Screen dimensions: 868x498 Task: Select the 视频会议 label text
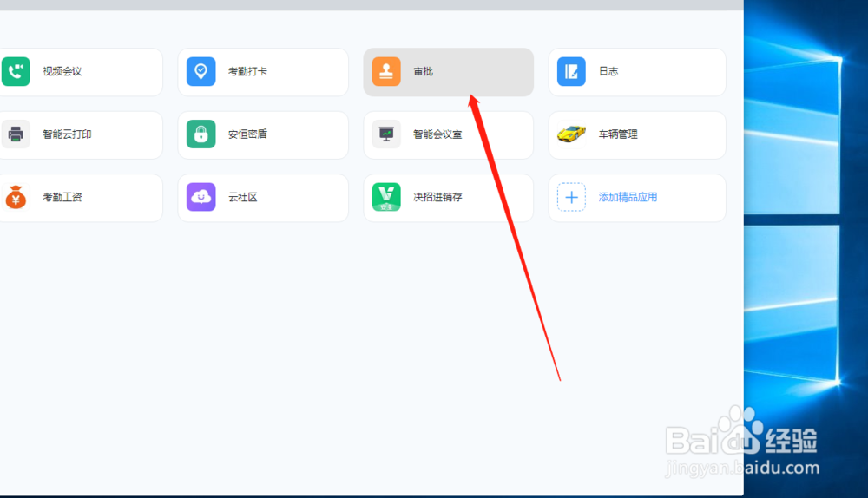[62, 71]
